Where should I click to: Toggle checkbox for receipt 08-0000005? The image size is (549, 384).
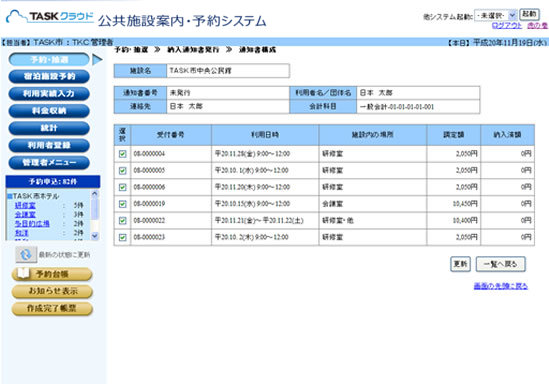(x=122, y=170)
